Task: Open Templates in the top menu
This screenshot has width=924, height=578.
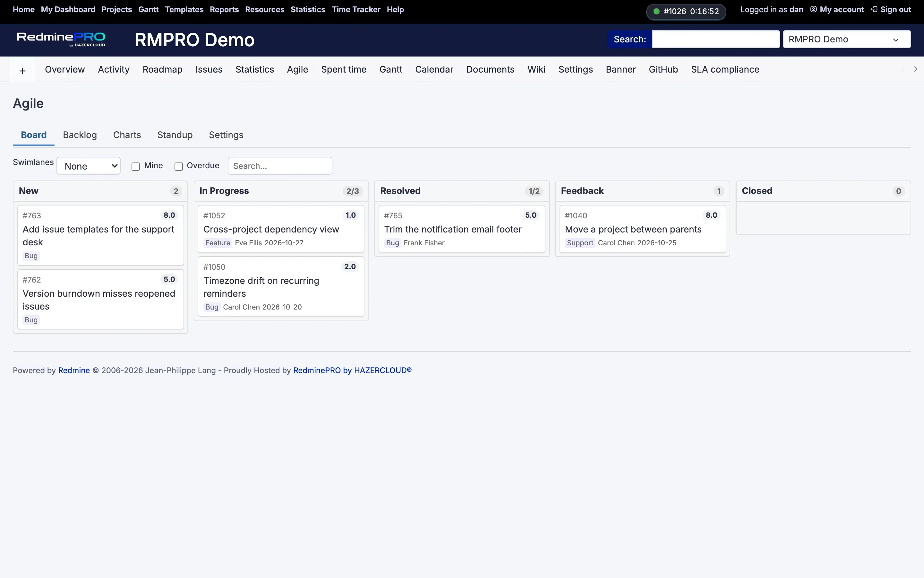Action: pos(184,10)
